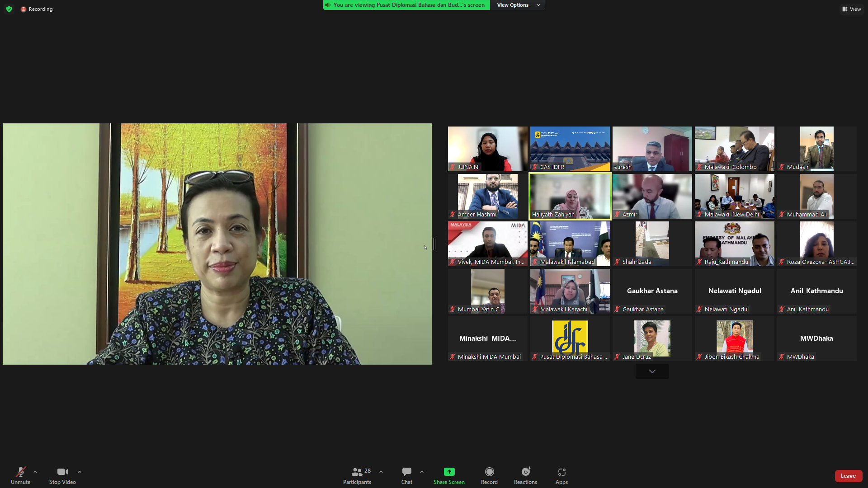Select Haliyath Zahiyah video thumbnail
Screen dimensions: 868x488
point(570,196)
